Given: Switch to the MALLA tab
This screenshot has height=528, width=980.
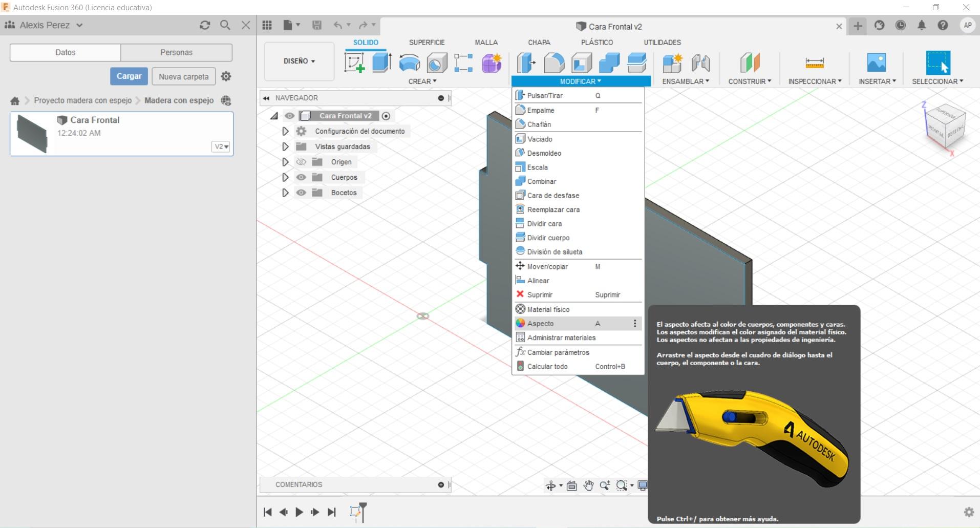Looking at the screenshot, I should (486, 43).
